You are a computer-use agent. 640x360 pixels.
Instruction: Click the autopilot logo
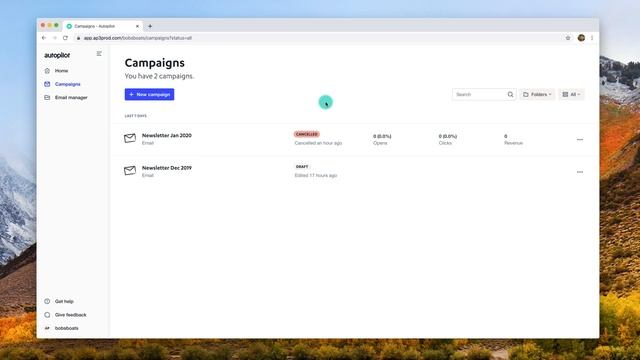(57, 55)
